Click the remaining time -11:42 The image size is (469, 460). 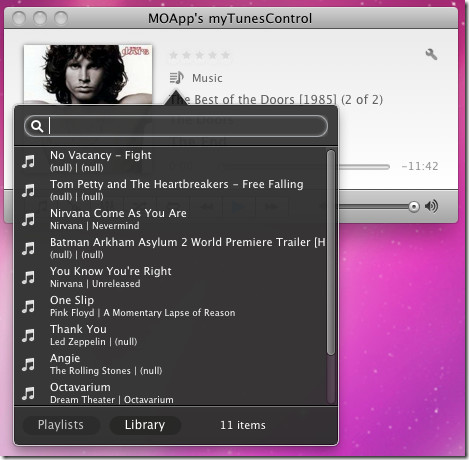[x=420, y=166]
